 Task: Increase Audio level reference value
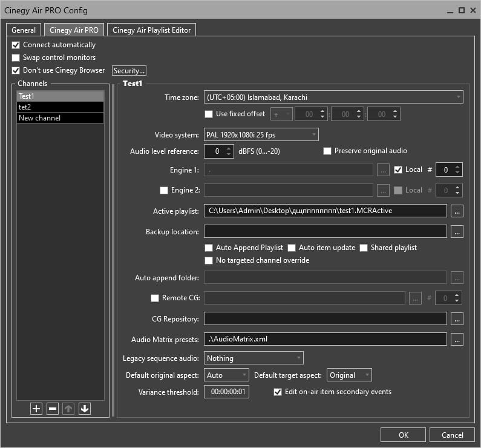pos(229,148)
